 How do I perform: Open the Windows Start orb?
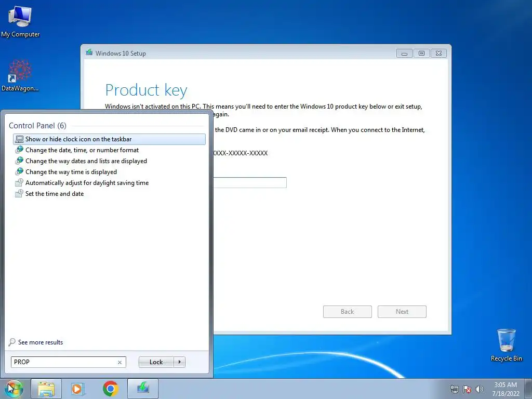click(14, 389)
